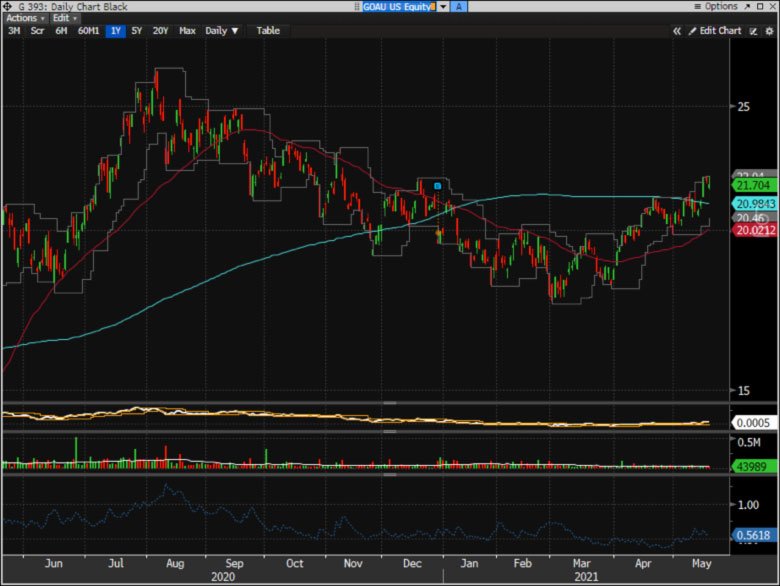Screen dimensions: 780x586
Task: Click the green 21.704 last price label
Action: click(754, 186)
